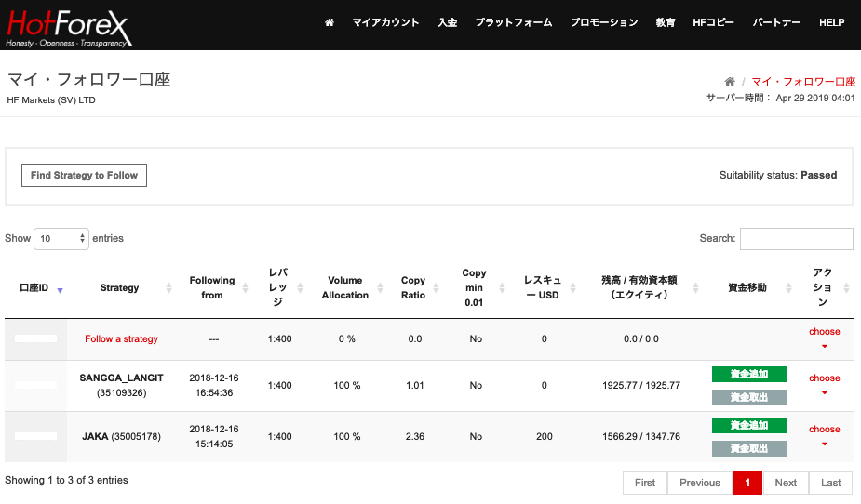This screenshot has width=861, height=504.
Task: Click Copy Ratio value 1.01
Action: click(414, 386)
